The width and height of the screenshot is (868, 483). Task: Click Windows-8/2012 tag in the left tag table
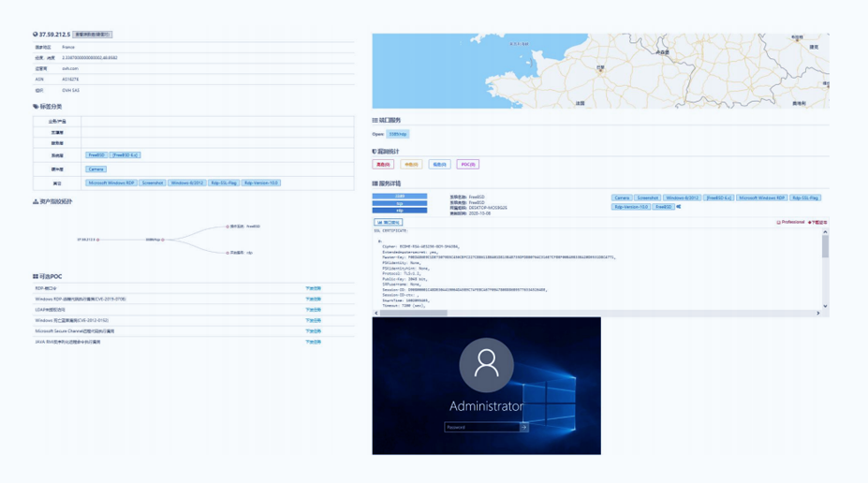[x=187, y=183]
